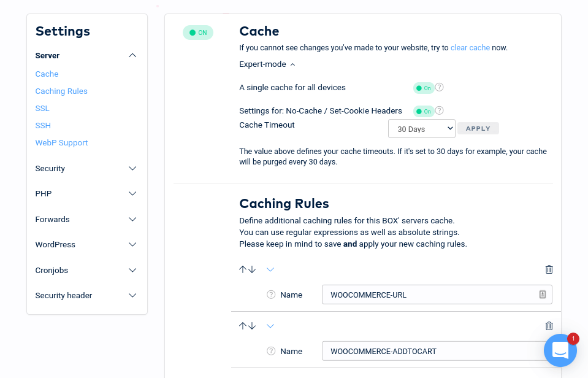
Task: Open SSL settings in sidebar
Action: pyautogui.click(x=42, y=109)
